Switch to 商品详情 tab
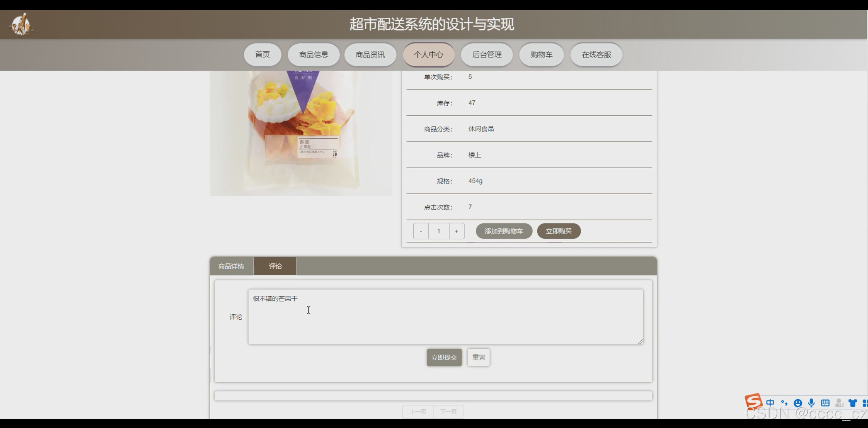Screen dimensions: 868x428 (231, 266)
